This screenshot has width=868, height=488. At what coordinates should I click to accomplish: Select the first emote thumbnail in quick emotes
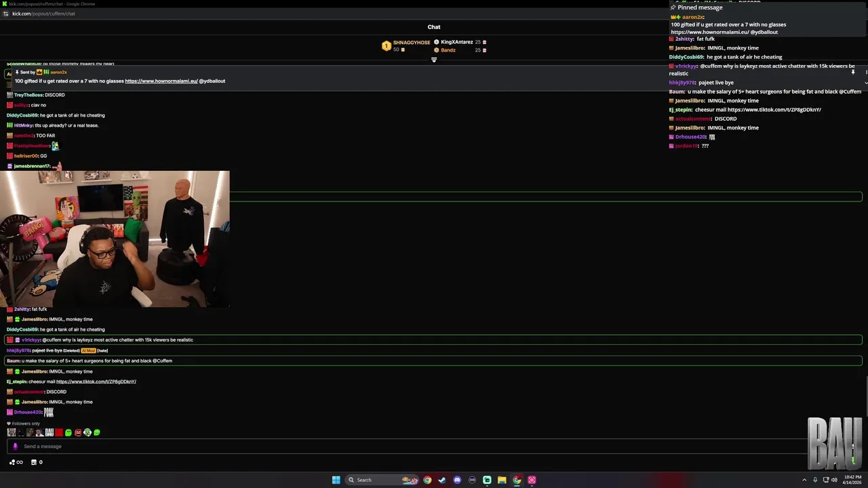[12, 432]
